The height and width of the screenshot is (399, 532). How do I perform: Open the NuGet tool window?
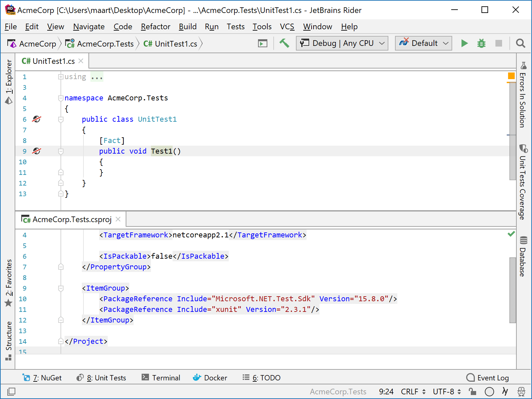tap(42, 378)
